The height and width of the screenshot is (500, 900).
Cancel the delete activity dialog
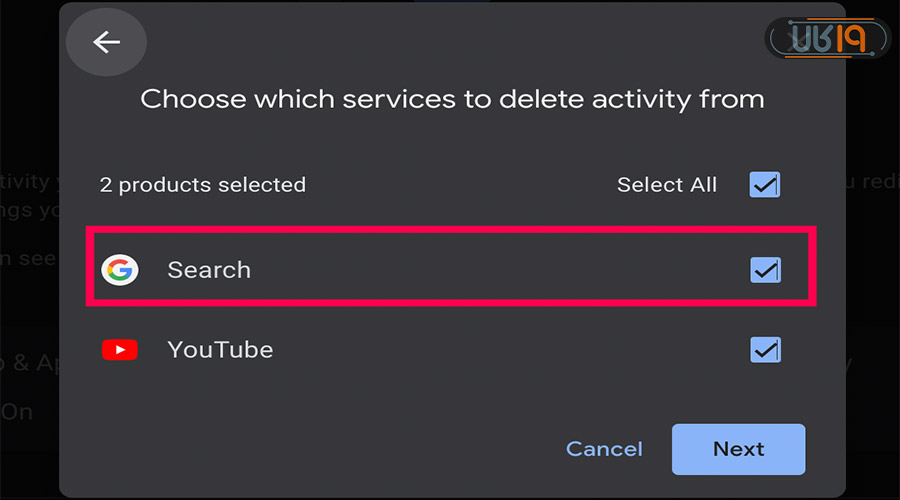(x=604, y=449)
